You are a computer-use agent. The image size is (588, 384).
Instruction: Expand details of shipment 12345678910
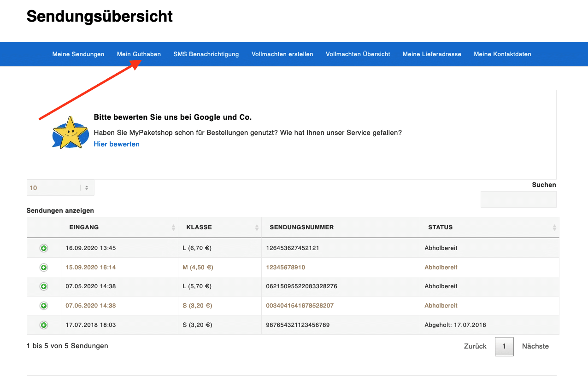coord(44,268)
